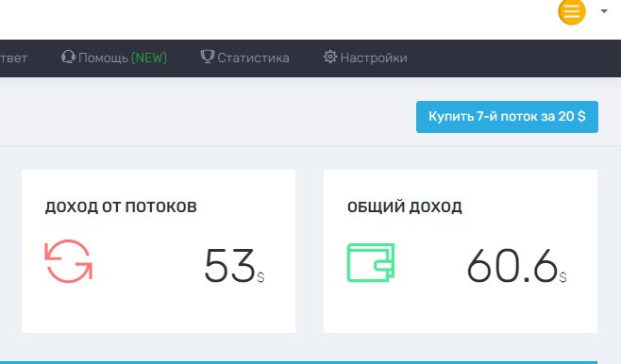621x364 pixels.
Task: Click the gear icon next to Настройки
Action: point(330,57)
